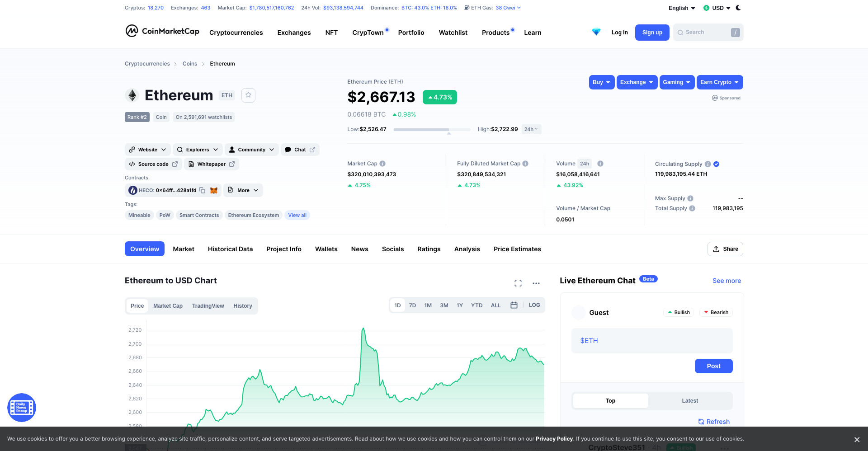Open the Whitepaper document link
This screenshot has width=868, height=451.
pos(212,164)
